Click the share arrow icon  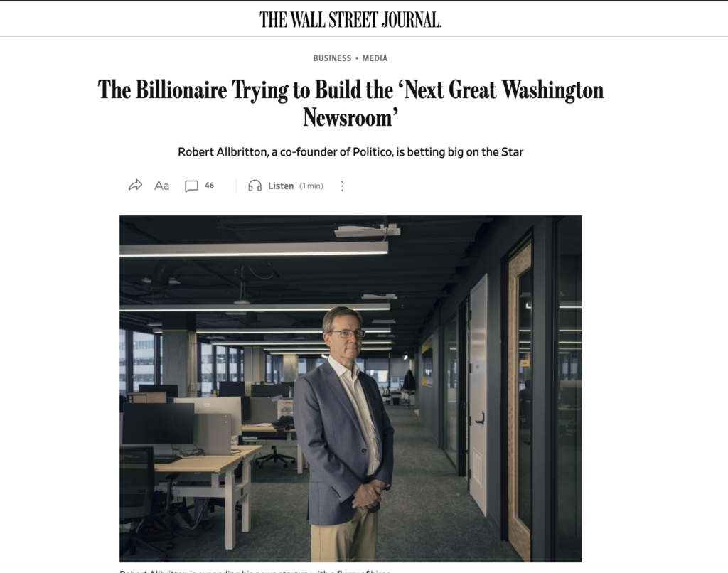click(135, 186)
